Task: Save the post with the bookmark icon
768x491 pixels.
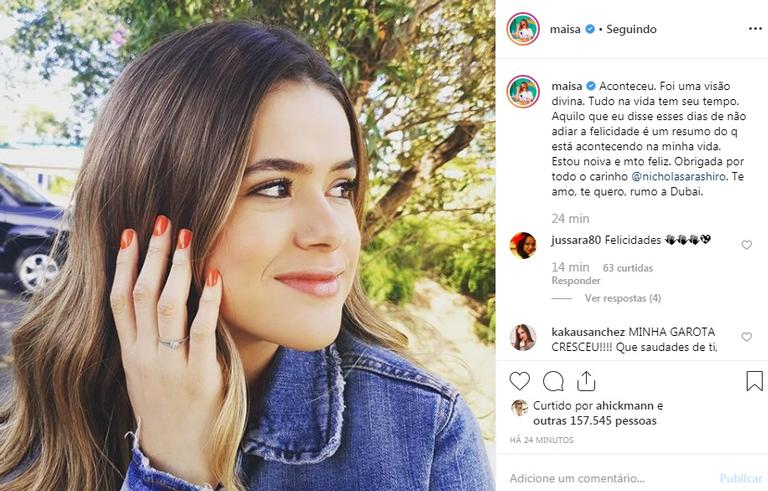Action: pos(754,381)
